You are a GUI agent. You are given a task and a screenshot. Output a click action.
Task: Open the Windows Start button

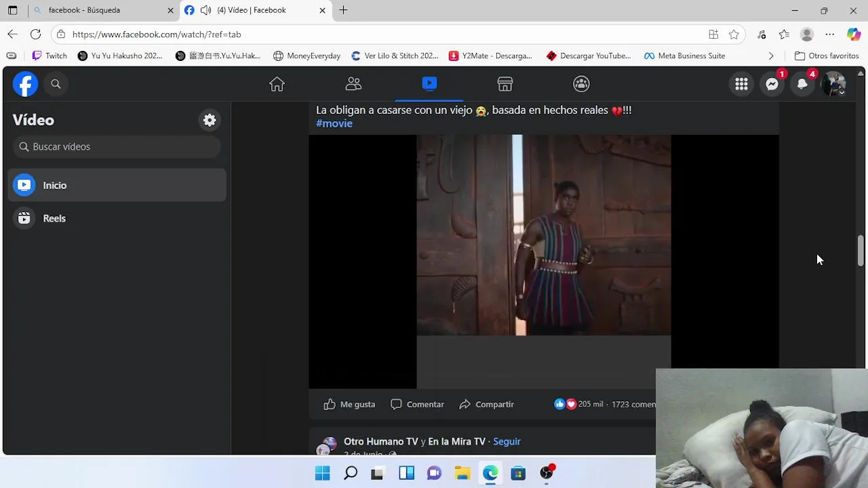pyautogui.click(x=322, y=473)
